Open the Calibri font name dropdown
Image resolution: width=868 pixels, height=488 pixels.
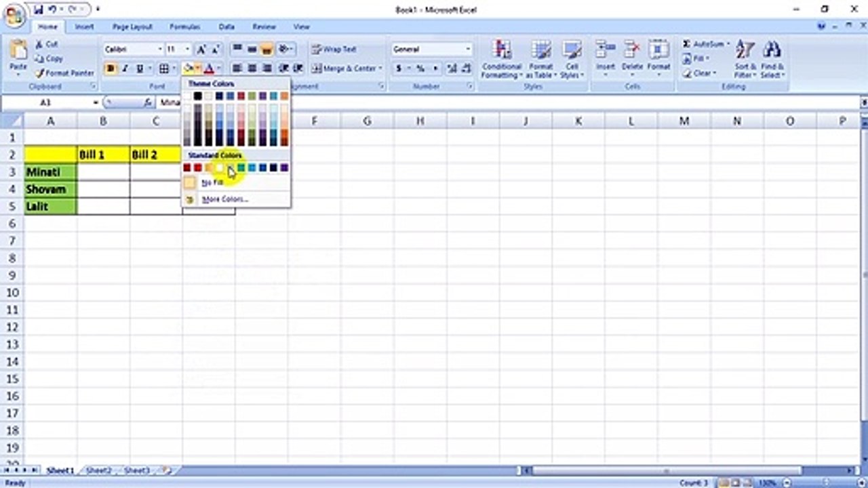(x=160, y=49)
